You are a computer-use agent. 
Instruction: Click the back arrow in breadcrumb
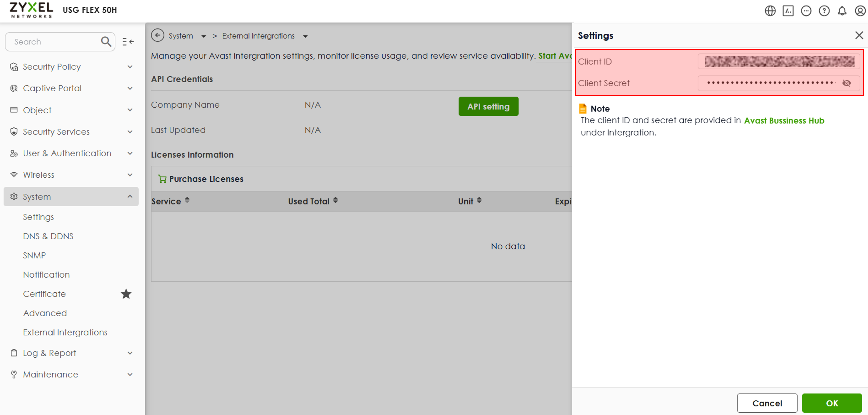(157, 36)
